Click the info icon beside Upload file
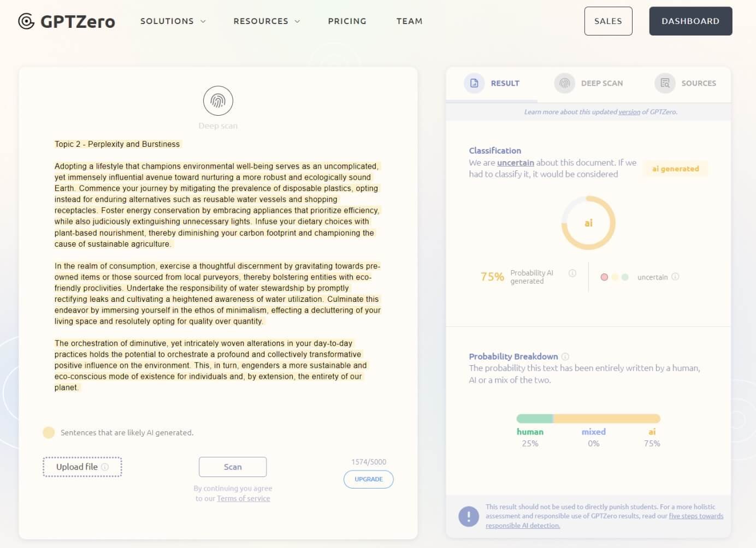The height and width of the screenshot is (548, 756). click(x=105, y=467)
